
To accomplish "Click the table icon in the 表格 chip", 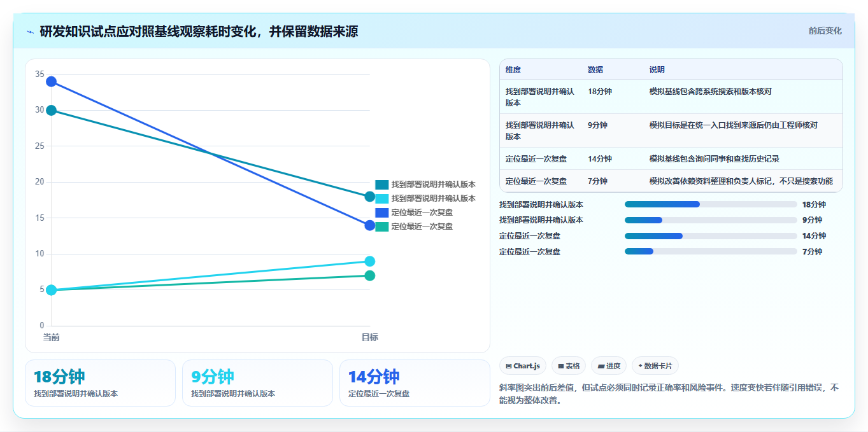I will 561,366.
